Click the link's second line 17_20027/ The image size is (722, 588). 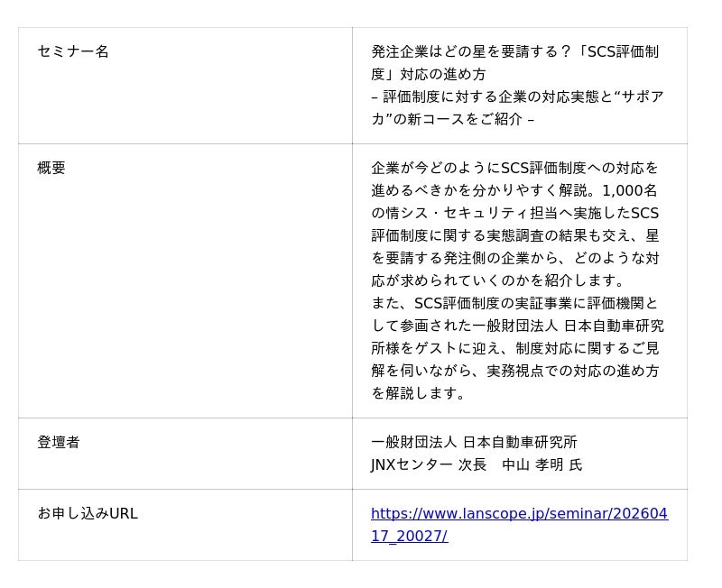tap(409, 537)
